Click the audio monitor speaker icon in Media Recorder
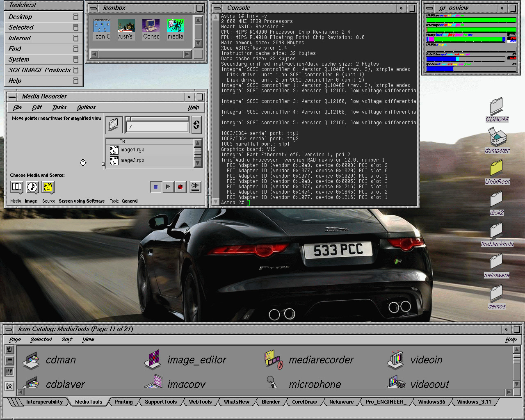 (x=195, y=187)
